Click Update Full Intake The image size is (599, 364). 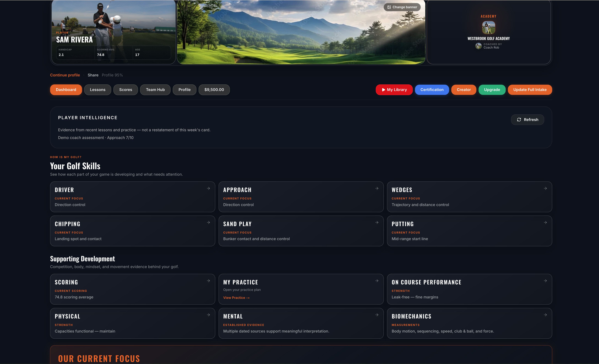coord(530,90)
